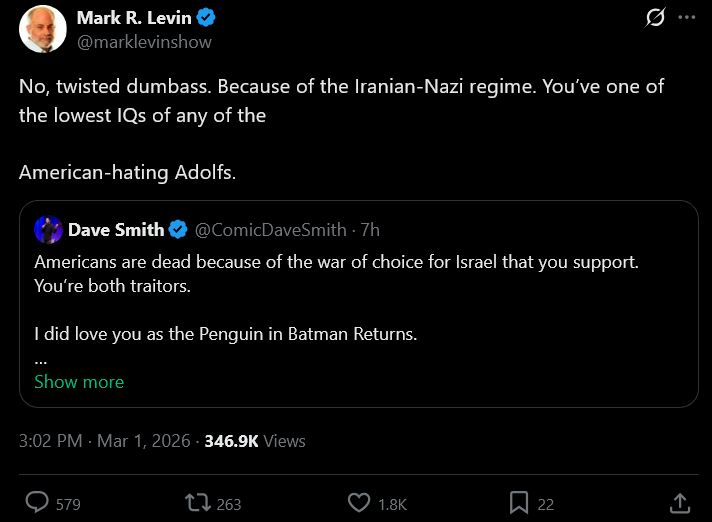The height and width of the screenshot is (522, 712).
Task: Click the @ComicDaveSmith handle
Action: [263, 230]
